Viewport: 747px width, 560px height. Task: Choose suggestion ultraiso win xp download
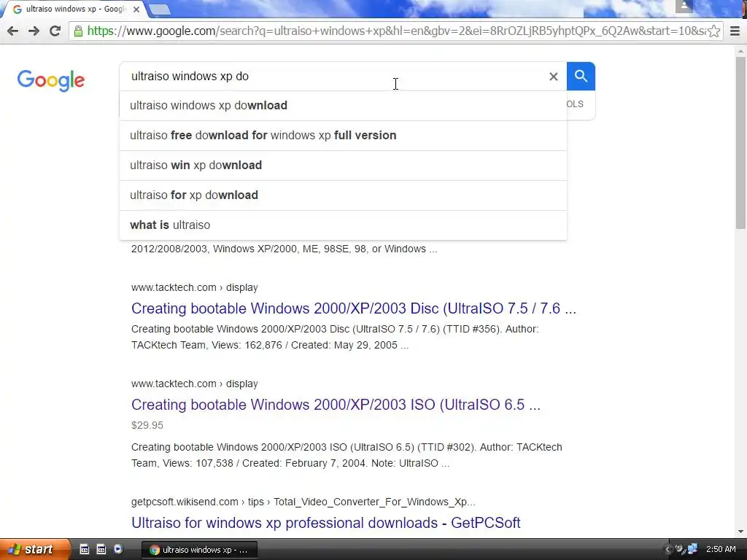pos(343,166)
